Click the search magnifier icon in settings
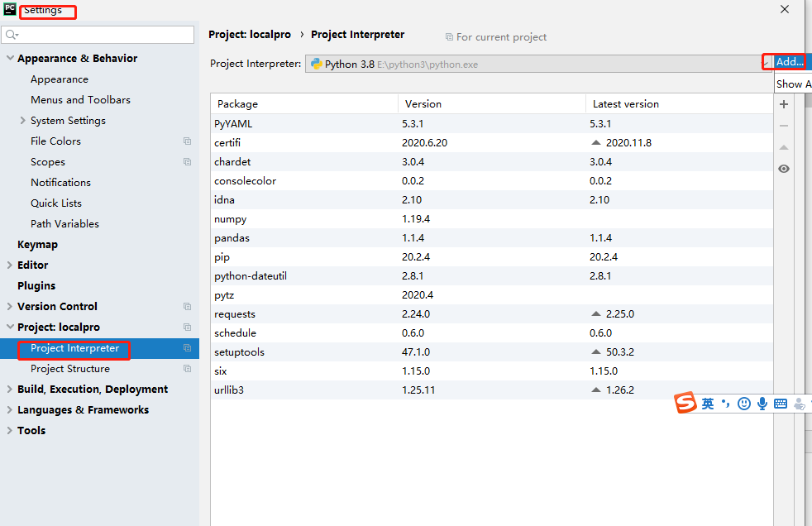The height and width of the screenshot is (526, 812). pos(12,35)
